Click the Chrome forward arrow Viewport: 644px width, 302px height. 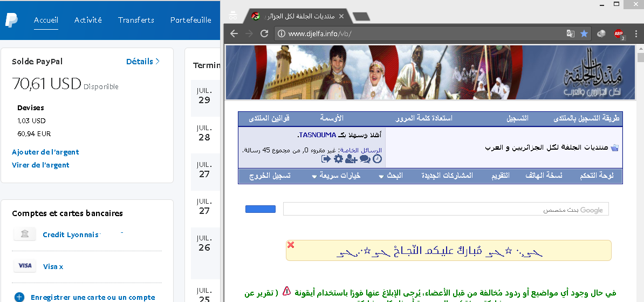[x=249, y=33]
